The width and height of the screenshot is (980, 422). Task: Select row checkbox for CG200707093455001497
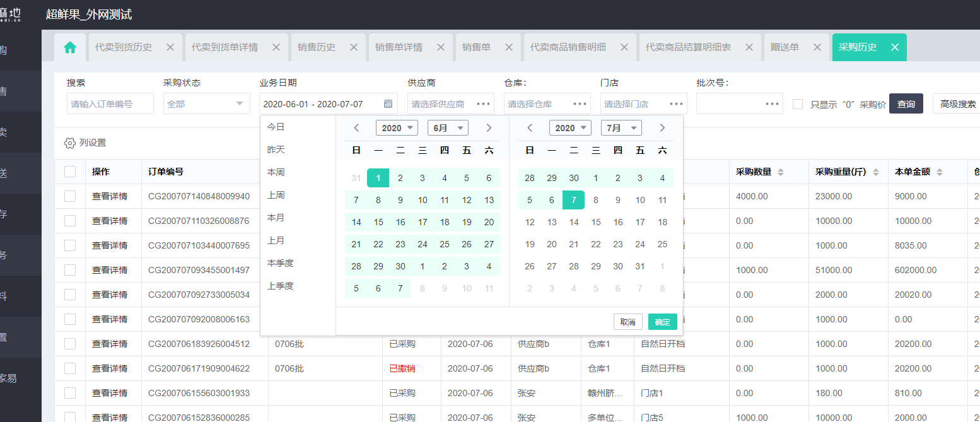[70, 270]
